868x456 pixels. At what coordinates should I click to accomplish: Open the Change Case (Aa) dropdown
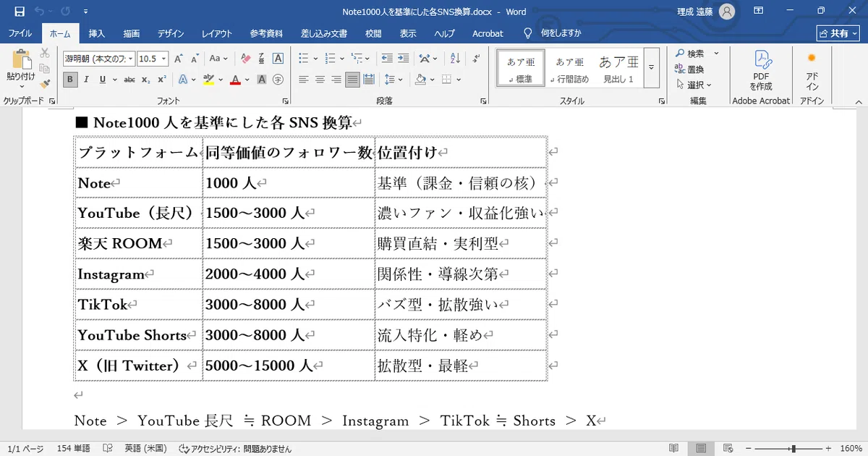(218, 58)
